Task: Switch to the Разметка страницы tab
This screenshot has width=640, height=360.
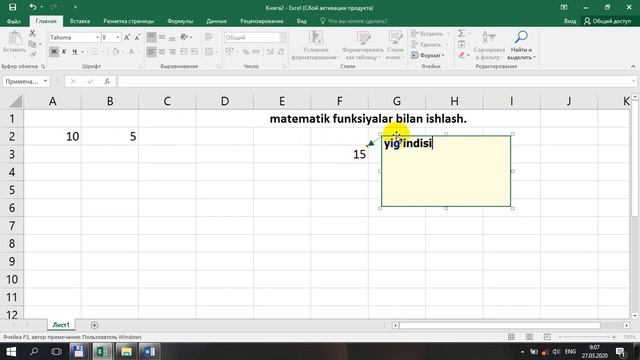Action: pyautogui.click(x=129, y=21)
